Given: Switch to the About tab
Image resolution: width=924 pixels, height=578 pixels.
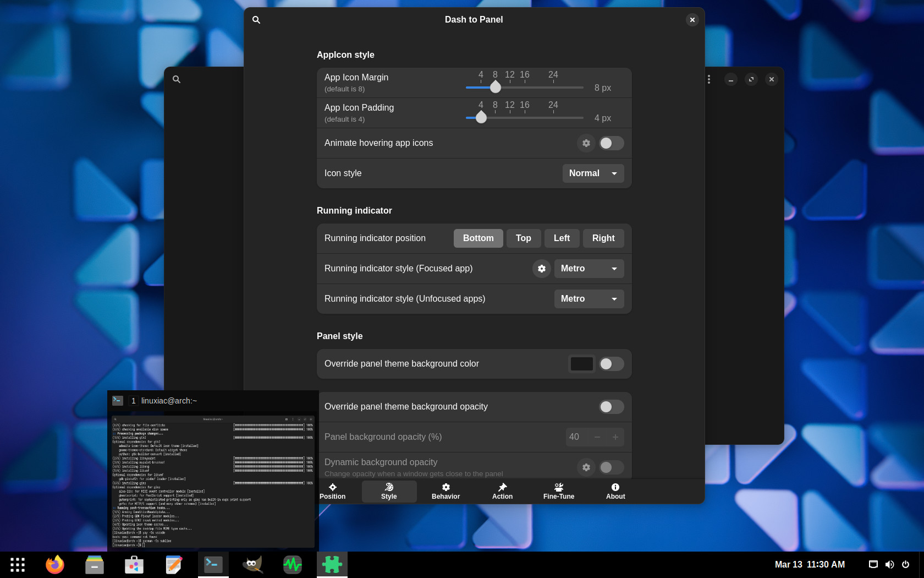Looking at the screenshot, I should [x=615, y=492].
